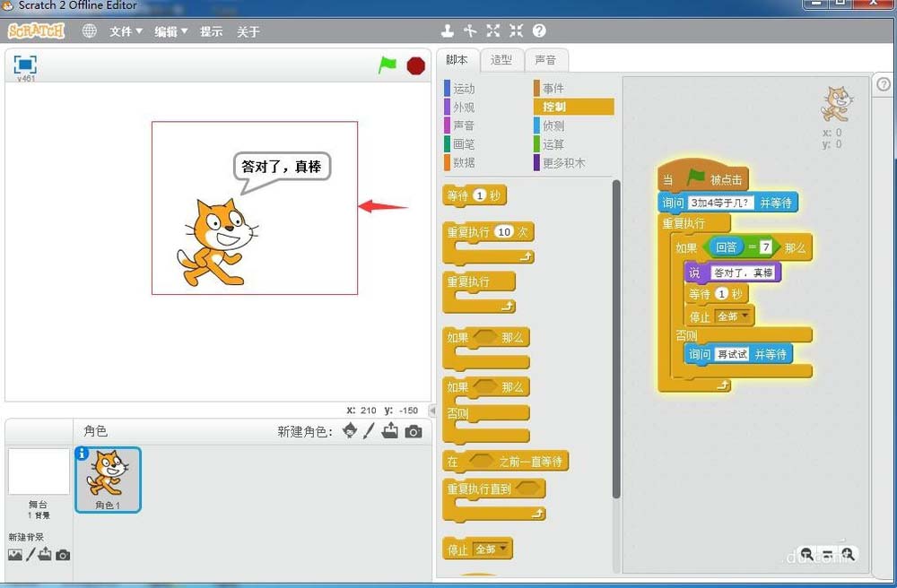The image size is (897, 588).
Task: Edit the 答对了, 真棒 say text
Action: click(743, 272)
